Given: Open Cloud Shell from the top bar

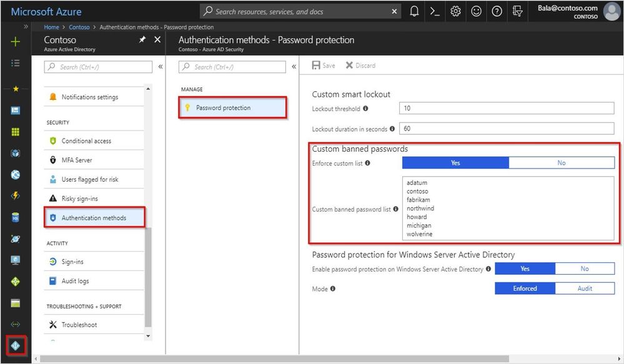Looking at the screenshot, I should click(435, 11).
